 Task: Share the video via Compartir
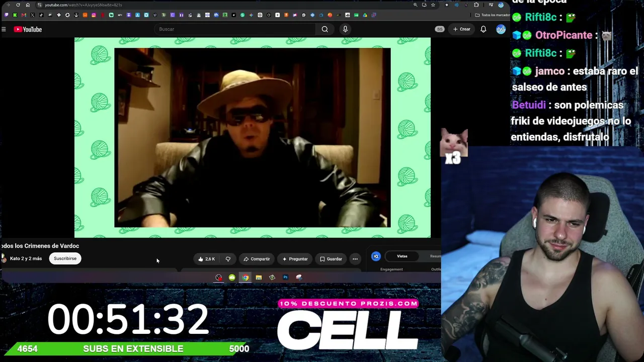point(257,259)
